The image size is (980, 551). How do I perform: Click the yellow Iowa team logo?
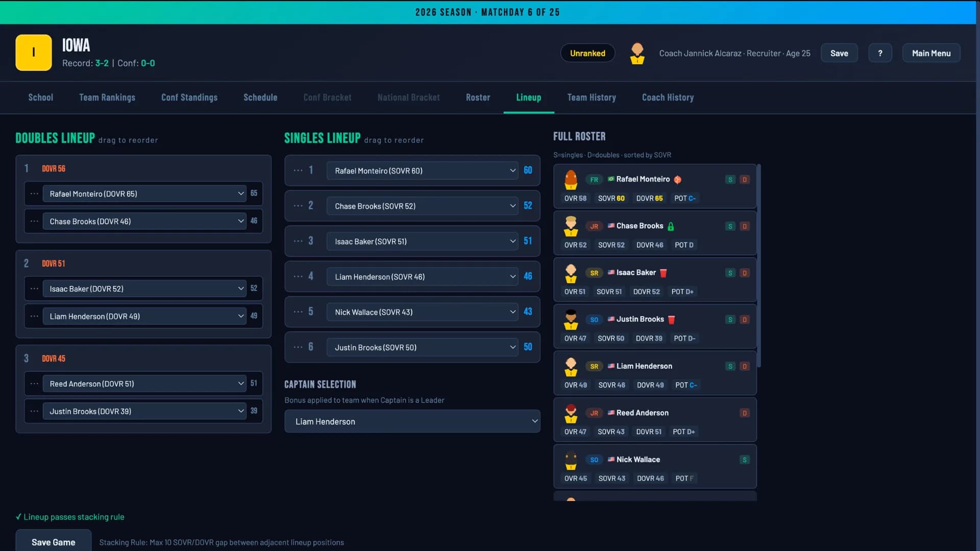coord(34,53)
